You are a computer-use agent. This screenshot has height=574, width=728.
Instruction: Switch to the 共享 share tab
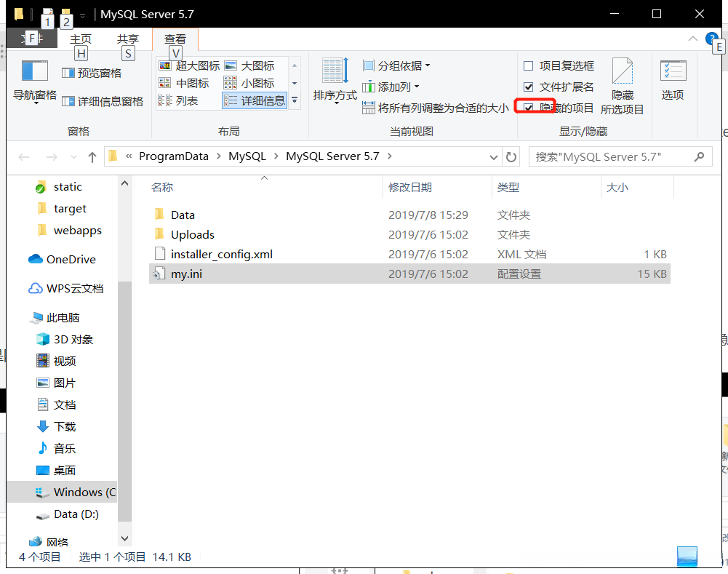point(128,39)
